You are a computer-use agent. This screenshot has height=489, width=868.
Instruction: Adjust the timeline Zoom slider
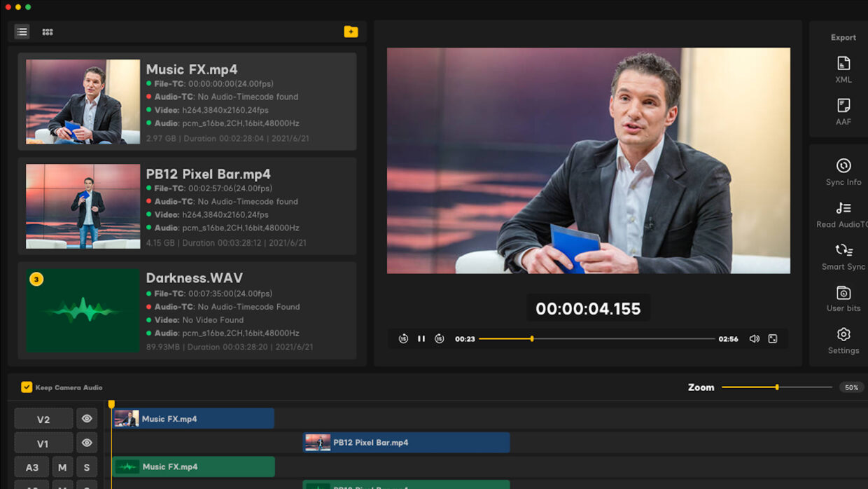777,387
